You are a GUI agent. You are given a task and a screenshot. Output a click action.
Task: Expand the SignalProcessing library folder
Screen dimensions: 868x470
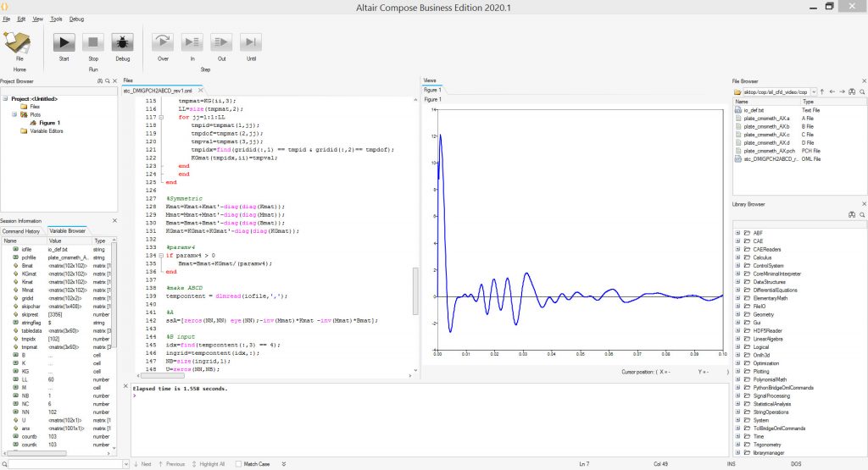[737, 395]
